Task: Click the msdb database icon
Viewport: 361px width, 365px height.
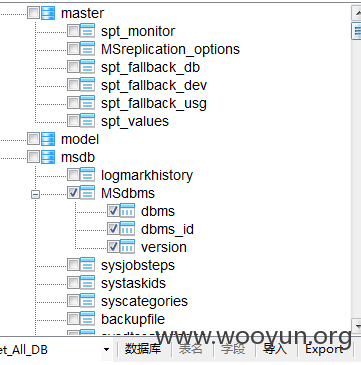Action: (x=48, y=157)
